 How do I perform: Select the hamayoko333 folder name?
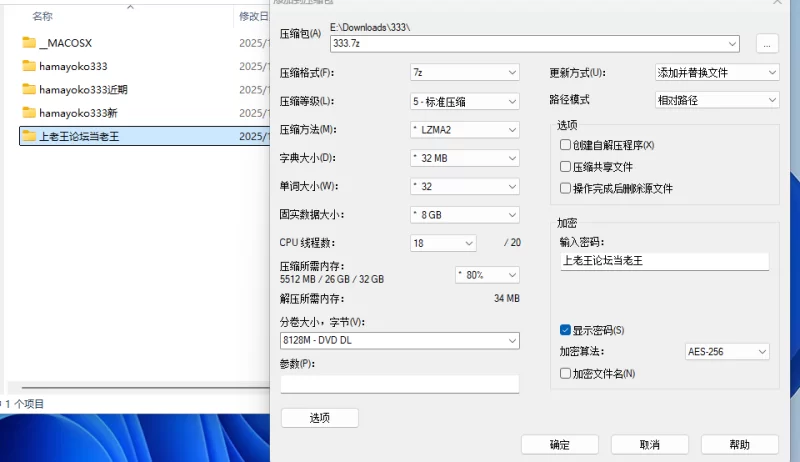tap(73, 66)
